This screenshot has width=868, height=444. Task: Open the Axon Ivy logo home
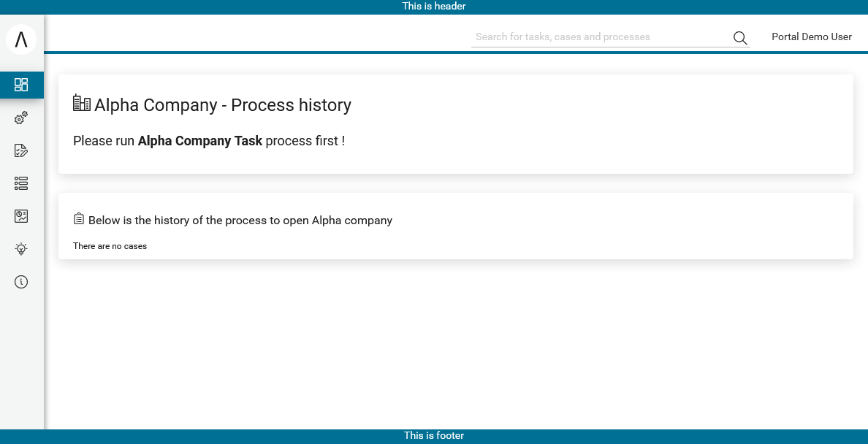tap(21, 39)
